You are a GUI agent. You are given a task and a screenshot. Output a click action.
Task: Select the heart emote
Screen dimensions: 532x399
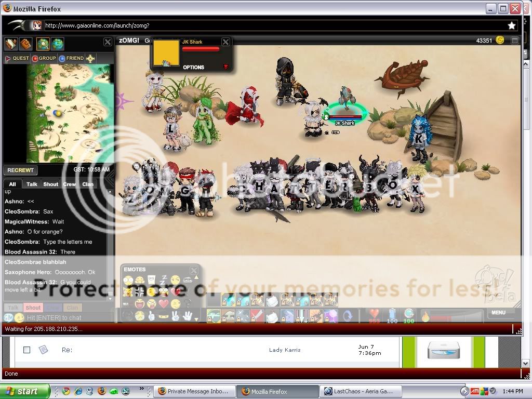click(164, 303)
